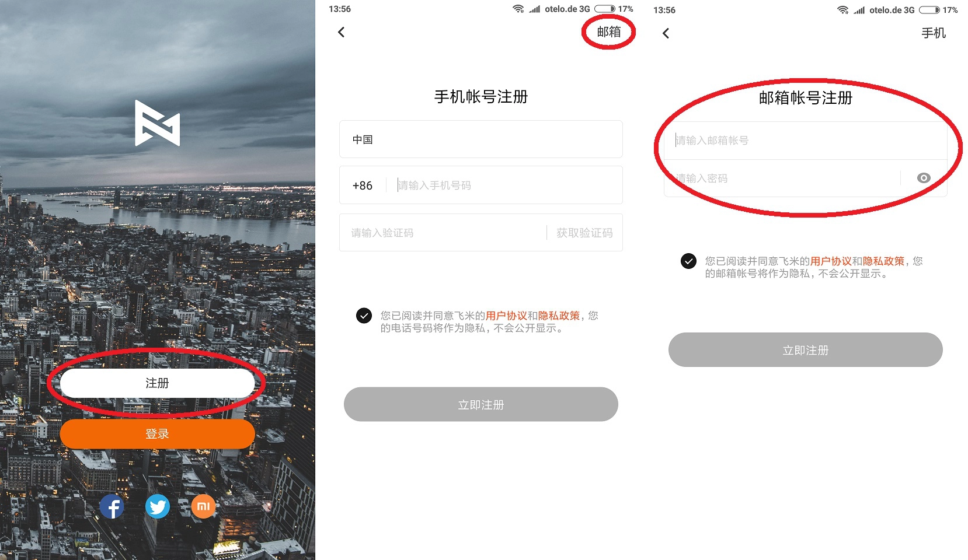Screen dimensions: 968x560
Task: Tap battery indicator on phone registration screen
Action: click(x=605, y=9)
